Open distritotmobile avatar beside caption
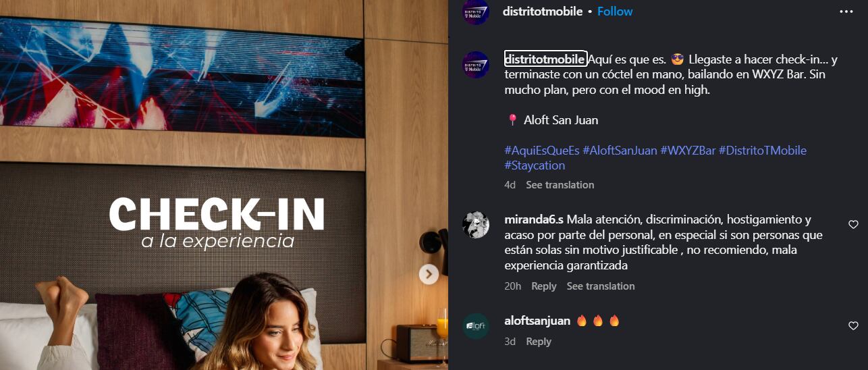The width and height of the screenshot is (868, 370). coord(476,65)
